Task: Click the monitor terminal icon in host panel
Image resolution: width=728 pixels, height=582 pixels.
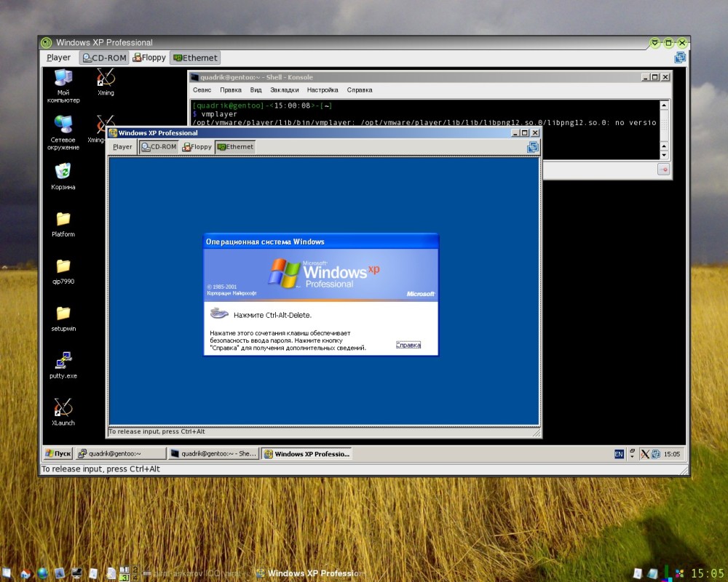Action: 76,574
